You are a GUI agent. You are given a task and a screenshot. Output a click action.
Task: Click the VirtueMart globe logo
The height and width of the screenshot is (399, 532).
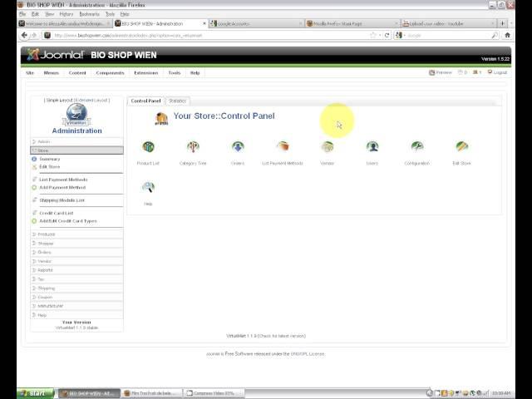point(76,115)
